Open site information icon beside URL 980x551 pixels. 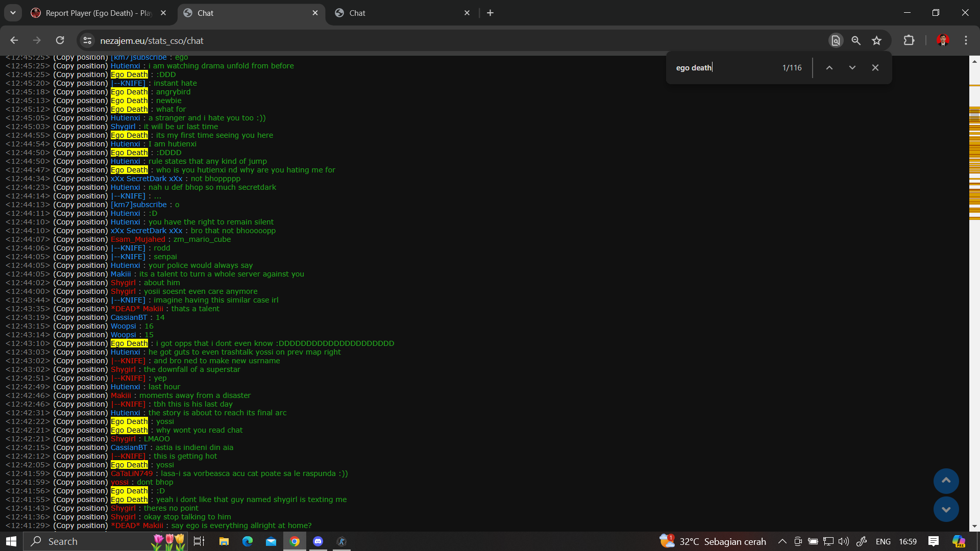pos(88,41)
